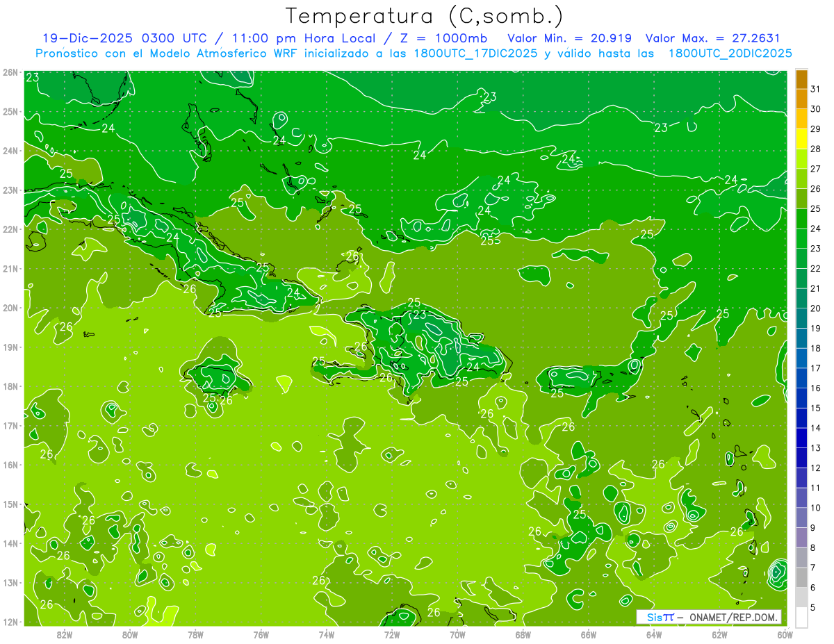Click the color scale label '15'
834x644 pixels.
click(x=815, y=407)
